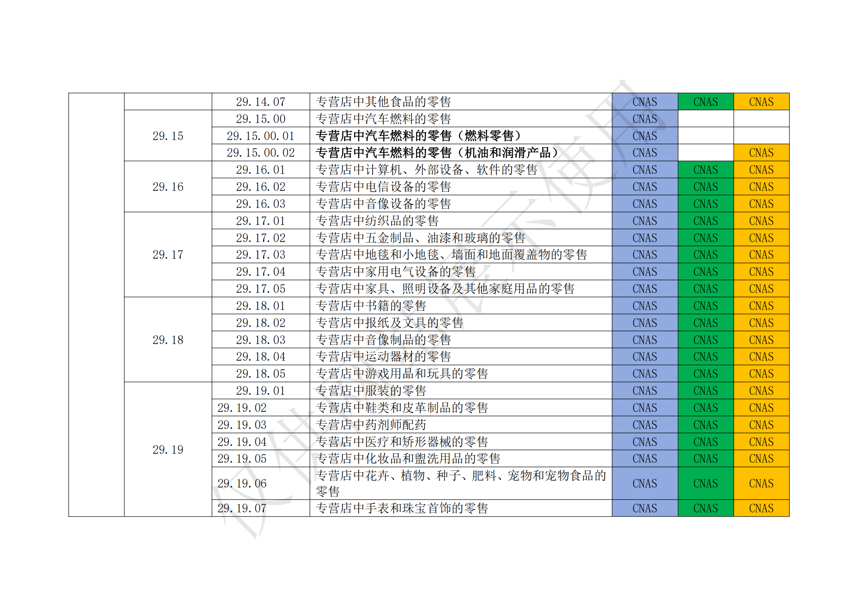Screen dimensions: 868x613
Task: Select code 29.16.02
Action: click(x=261, y=187)
